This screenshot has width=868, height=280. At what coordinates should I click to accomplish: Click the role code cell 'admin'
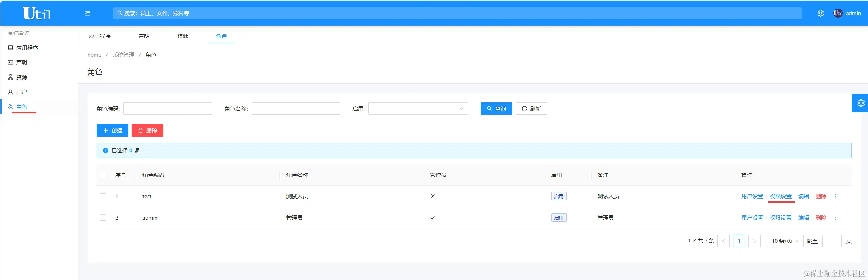150,218
